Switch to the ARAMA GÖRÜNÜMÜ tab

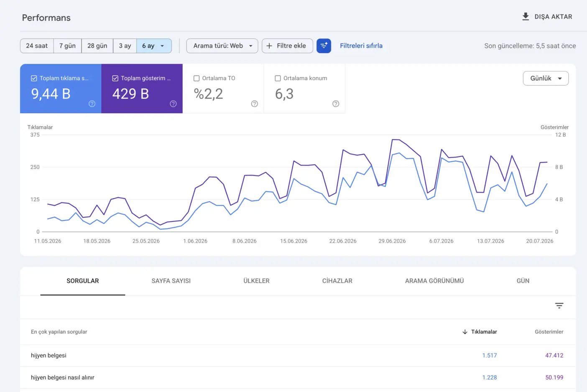(434, 281)
